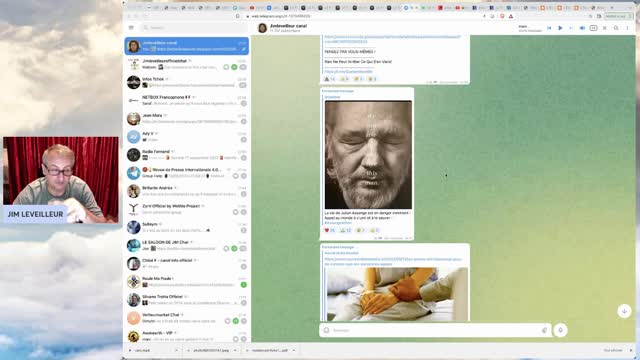
Task: Open the LE SALOON DE JIM Chat
Action: point(187,245)
